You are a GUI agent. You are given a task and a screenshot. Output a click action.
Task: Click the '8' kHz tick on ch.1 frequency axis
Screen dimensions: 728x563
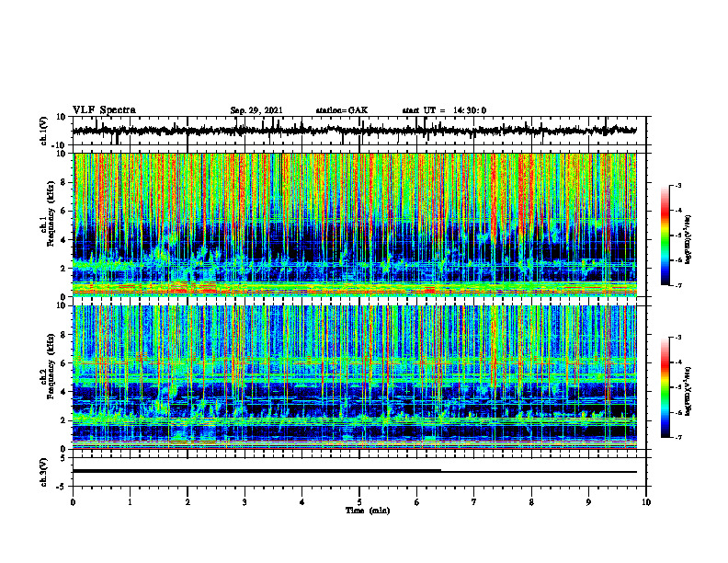click(63, 182)
